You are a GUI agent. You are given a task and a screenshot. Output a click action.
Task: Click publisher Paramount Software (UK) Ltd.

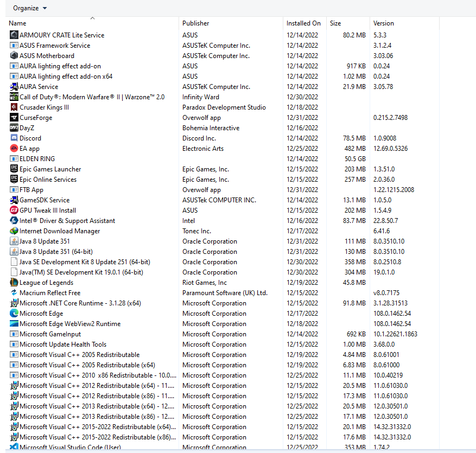coord(225,293)
